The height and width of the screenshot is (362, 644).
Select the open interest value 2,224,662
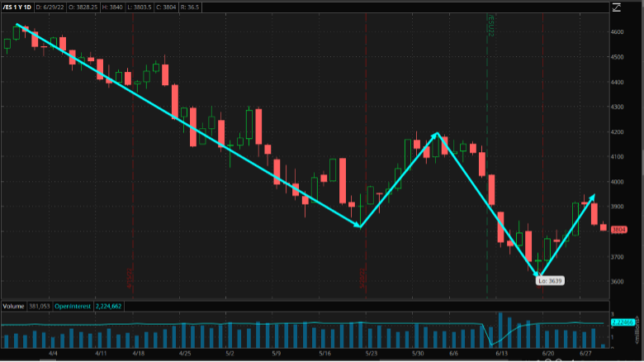[x=108, y=306]
